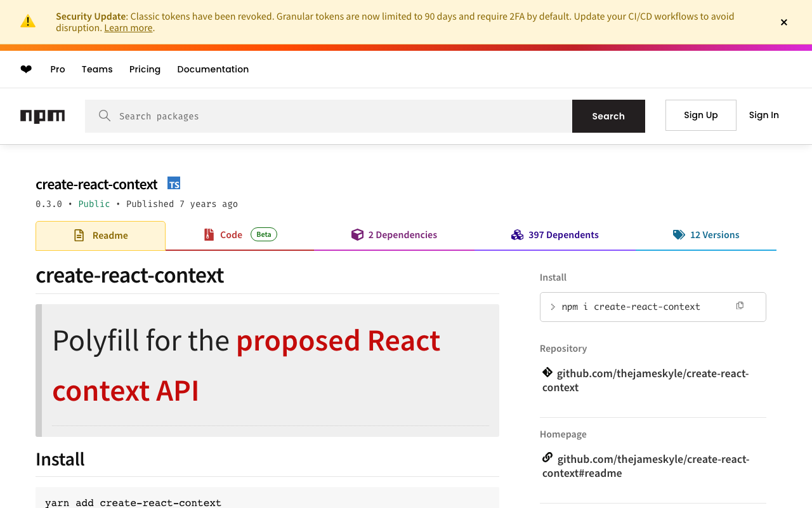
Task: Follow the Learn more link in banner
Action: (128, 28)
